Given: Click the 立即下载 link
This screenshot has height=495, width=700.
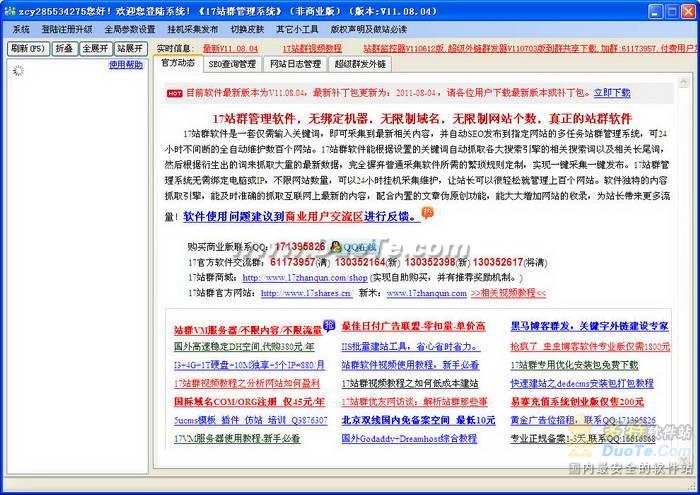Looking at the screenshot, I should coord(612,93).
